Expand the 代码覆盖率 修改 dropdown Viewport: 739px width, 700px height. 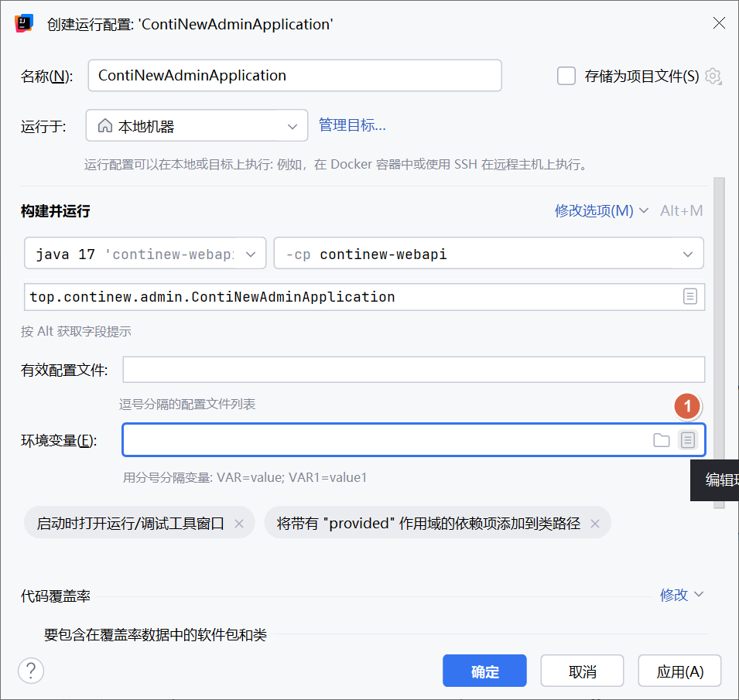[x=682, y=595]
